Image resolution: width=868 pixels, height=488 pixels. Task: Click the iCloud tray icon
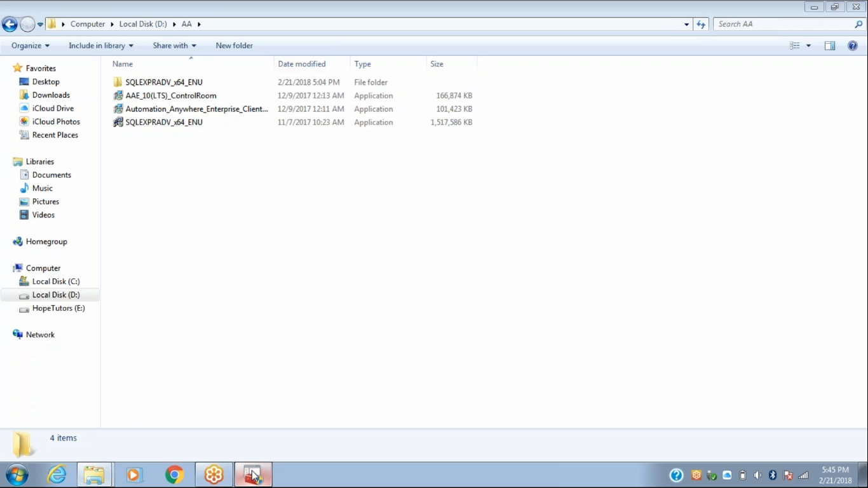pos(727,475)
